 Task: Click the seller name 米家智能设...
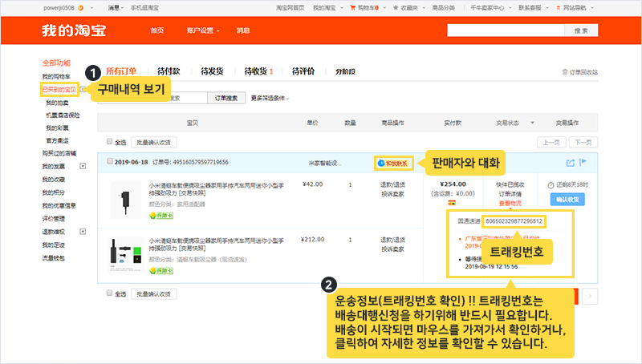[x=325, y=163]
